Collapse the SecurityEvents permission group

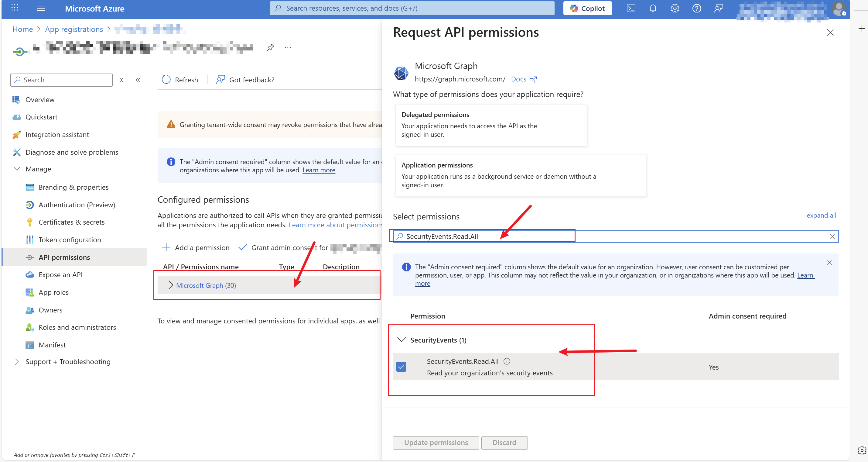tap(401, 340)
